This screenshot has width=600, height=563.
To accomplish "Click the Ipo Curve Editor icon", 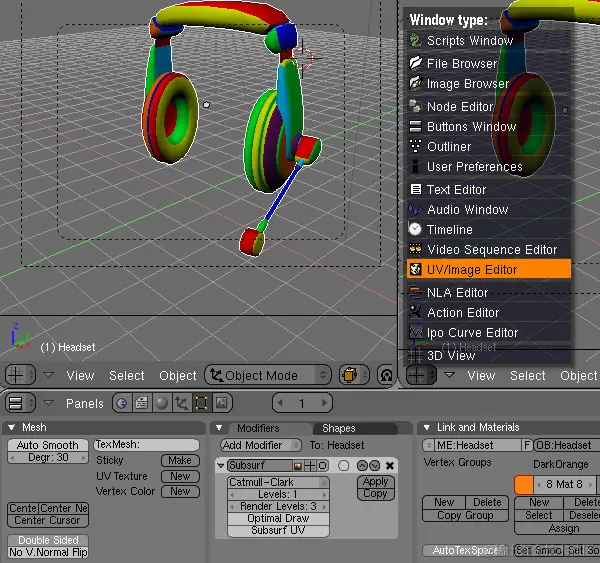I will (x=416, y=332).
